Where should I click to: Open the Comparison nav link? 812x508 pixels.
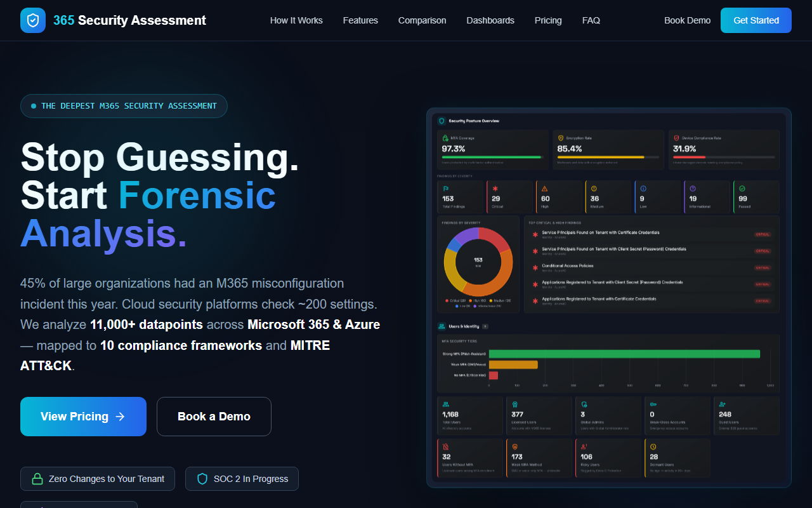coord(422,20)
